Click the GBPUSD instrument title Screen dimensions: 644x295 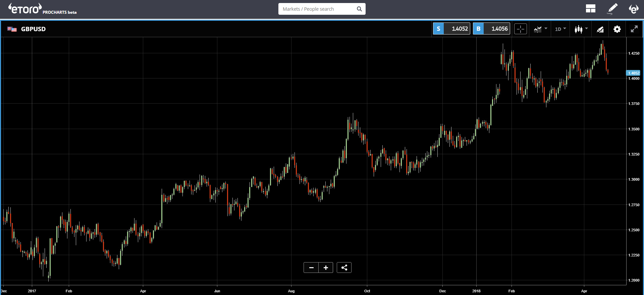coord(33,29)
